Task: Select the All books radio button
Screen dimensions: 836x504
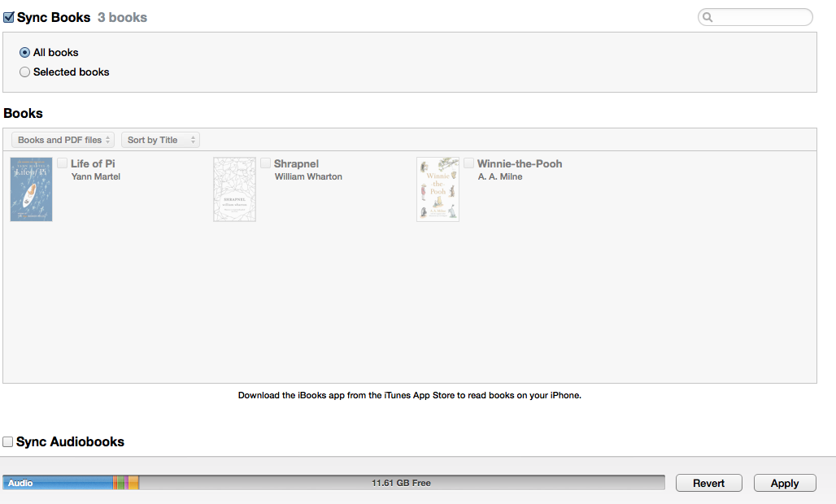Action: (24, 52)
